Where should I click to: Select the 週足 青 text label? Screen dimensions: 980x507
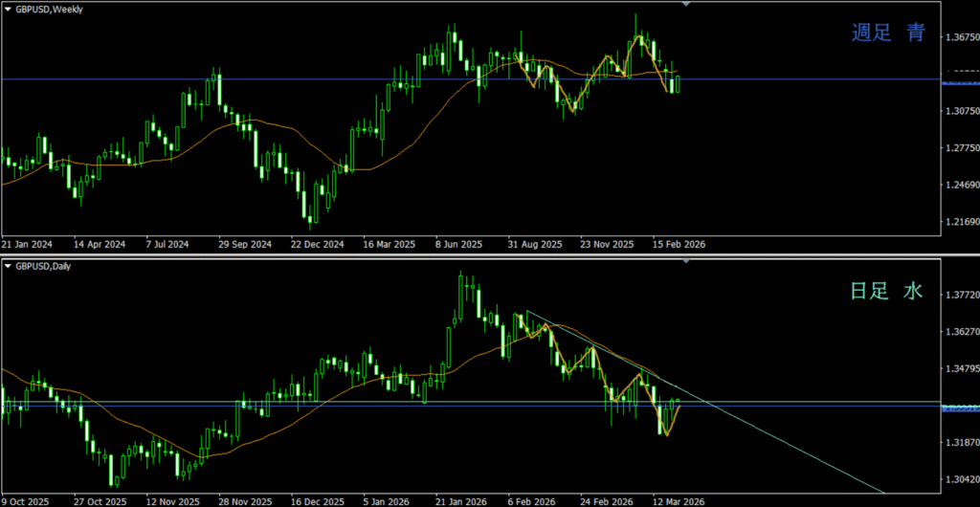888,33
